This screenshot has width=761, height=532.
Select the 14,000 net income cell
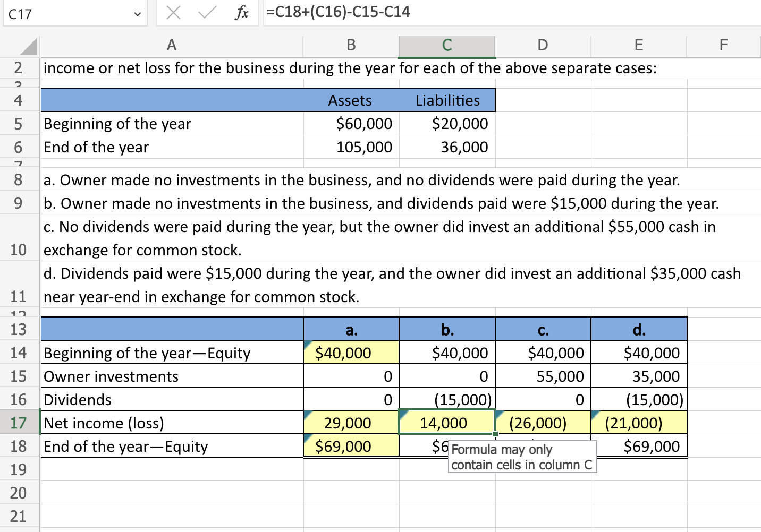(447, 423)
